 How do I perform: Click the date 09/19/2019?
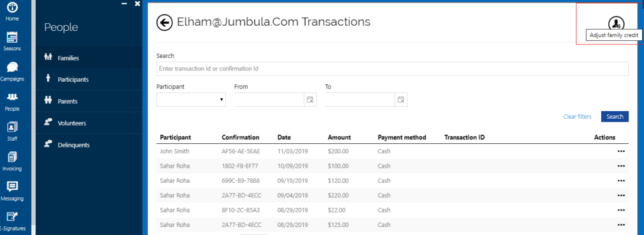(293, 181)
